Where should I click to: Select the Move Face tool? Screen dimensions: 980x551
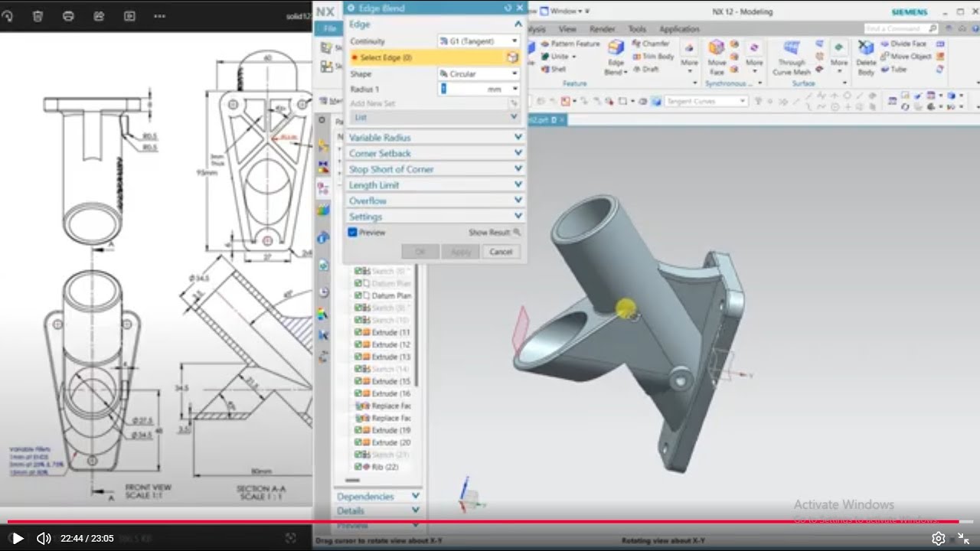coord(717,57)
